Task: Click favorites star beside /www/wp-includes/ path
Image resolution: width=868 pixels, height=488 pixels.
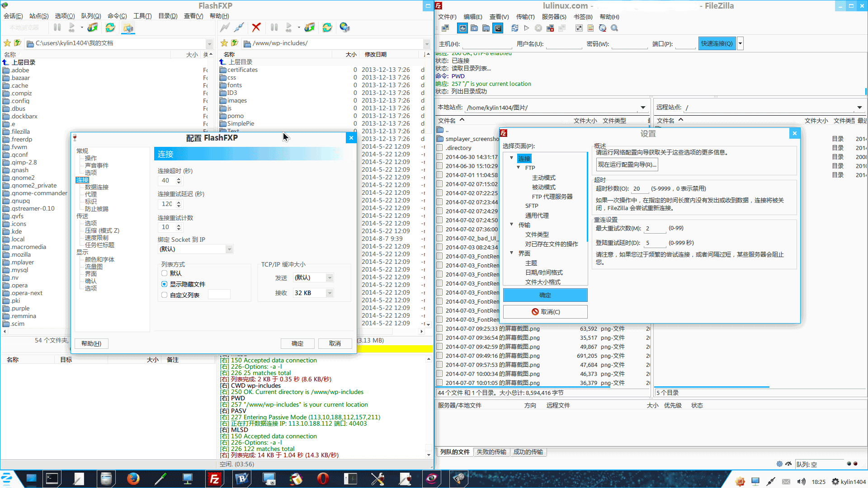Action: [224, 43]
